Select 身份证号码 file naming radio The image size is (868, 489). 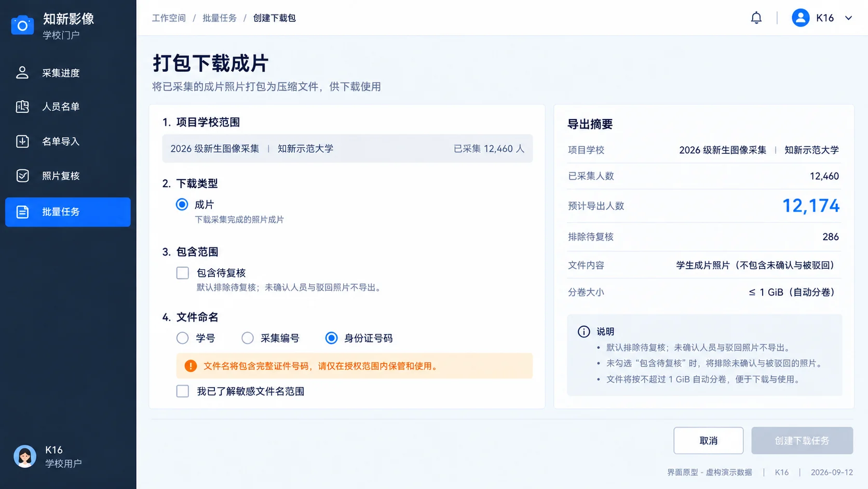point(331,338)
